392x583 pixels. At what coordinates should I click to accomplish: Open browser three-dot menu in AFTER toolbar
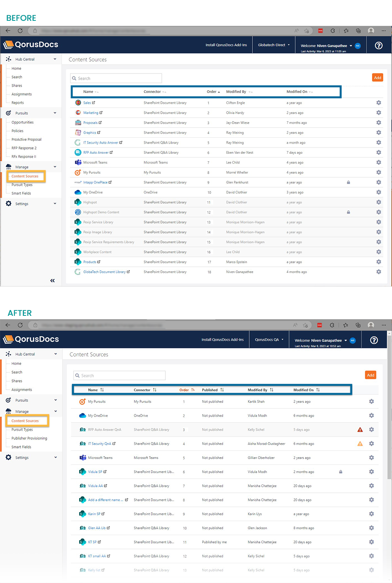384,325
